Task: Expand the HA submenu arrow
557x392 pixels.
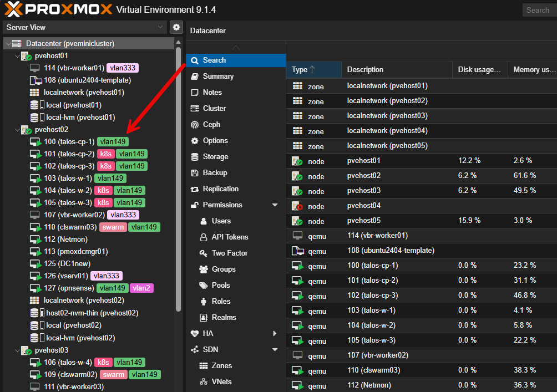Action: tap(275, 333)
